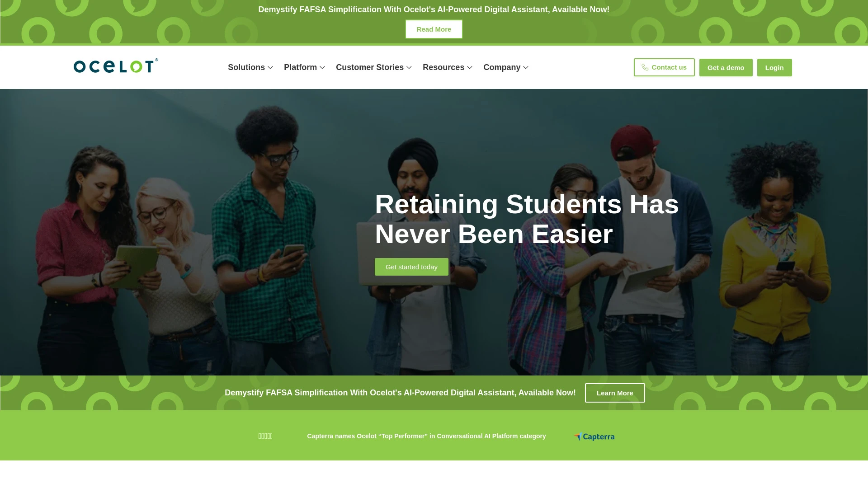The width and height of the screenshot is (868, 488).
Task: Click the Login button
Action: click(x=774, y=67)
